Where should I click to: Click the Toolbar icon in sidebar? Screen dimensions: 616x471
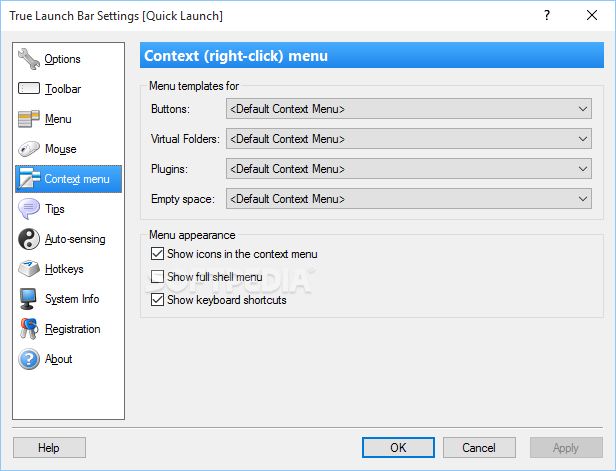pyautogui.click(x=29, y=88)
